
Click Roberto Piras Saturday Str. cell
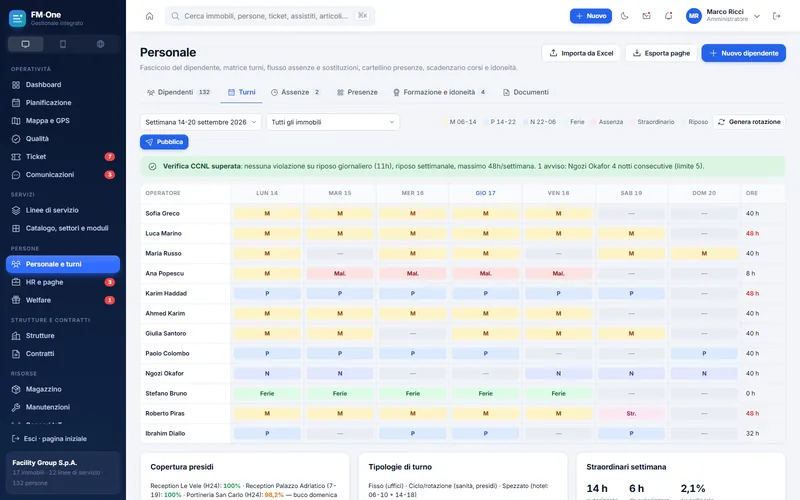pyautogui.click(x=631, y=413)
